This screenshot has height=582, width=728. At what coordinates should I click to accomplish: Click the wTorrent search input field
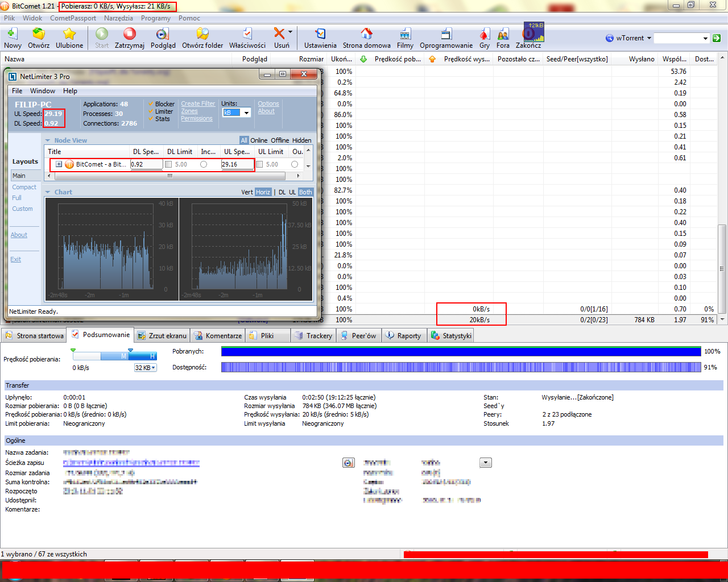pyautogui.click(x=677, y=38)
